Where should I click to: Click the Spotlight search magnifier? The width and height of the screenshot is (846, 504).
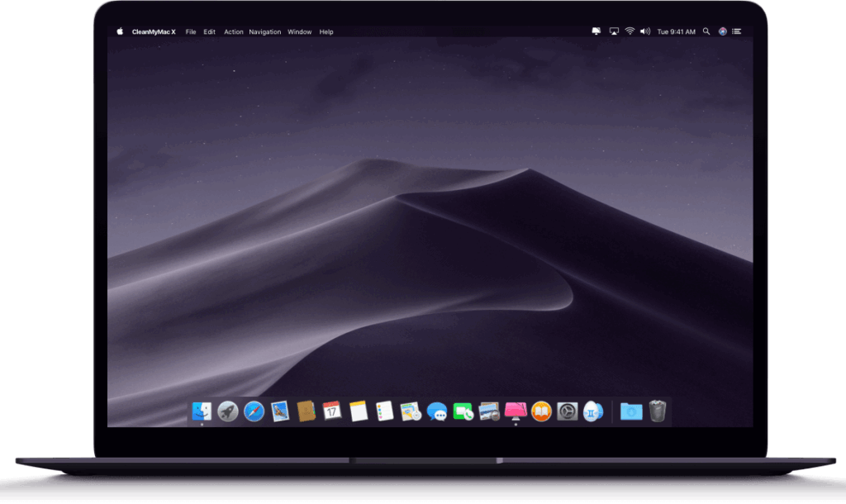click(706, 31)
